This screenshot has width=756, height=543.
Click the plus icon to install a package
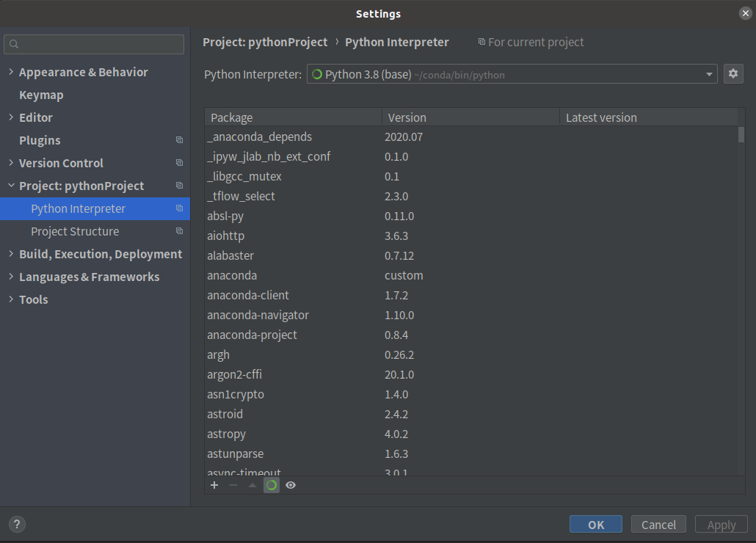[214, 485]
